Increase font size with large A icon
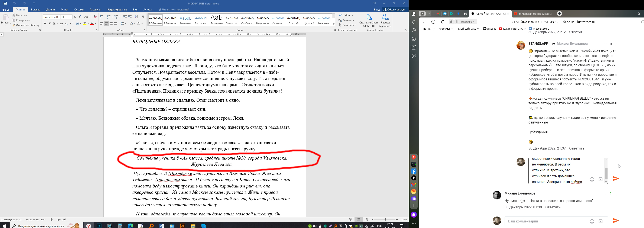 (75, 17)
